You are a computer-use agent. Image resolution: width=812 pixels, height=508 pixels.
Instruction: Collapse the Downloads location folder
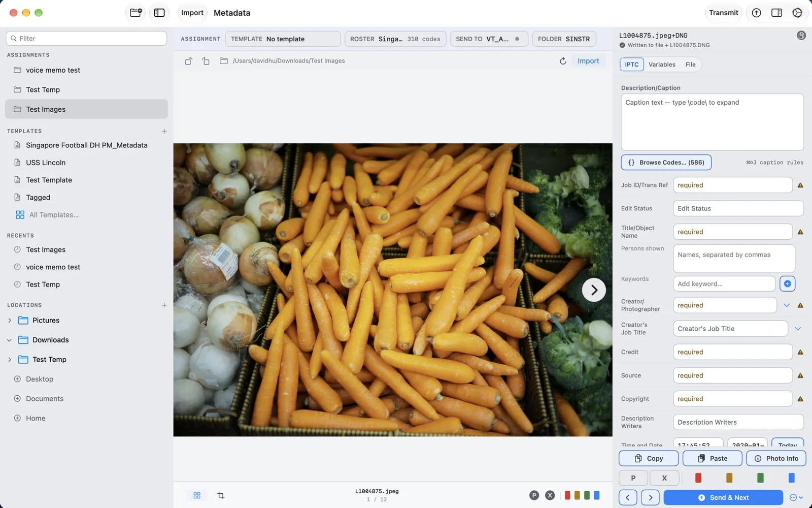[10, 340]
